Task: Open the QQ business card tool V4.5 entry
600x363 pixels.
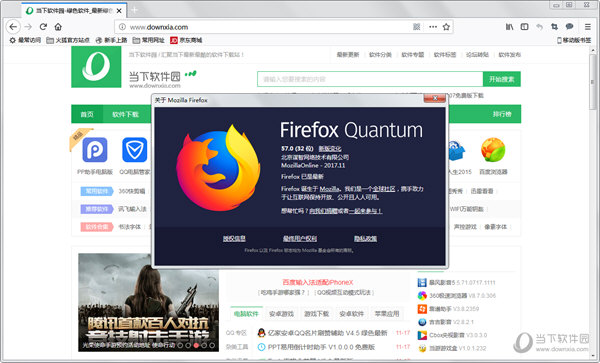Action: pyautogui.click(x=327, y=333)
